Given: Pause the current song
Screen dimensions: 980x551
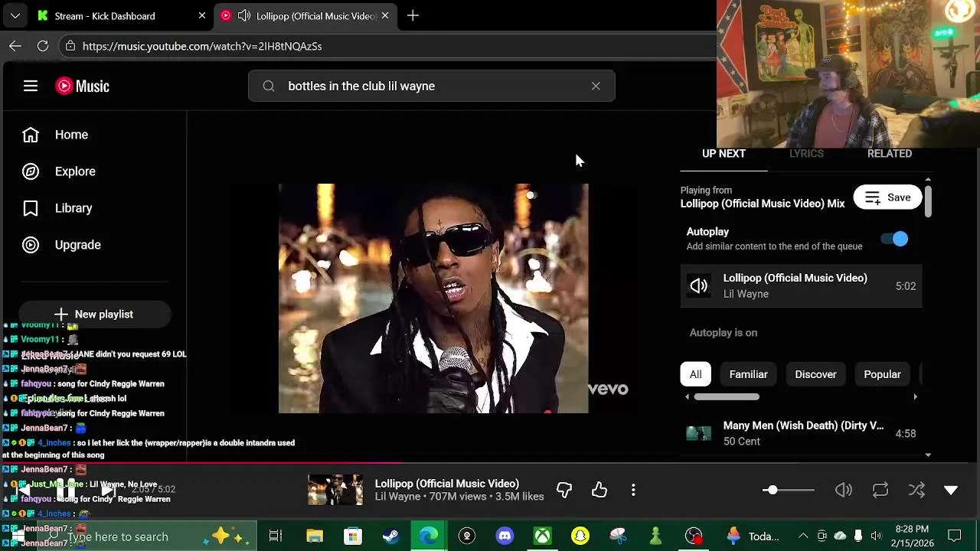Looking at the screenshot, I should click(66, 490).
